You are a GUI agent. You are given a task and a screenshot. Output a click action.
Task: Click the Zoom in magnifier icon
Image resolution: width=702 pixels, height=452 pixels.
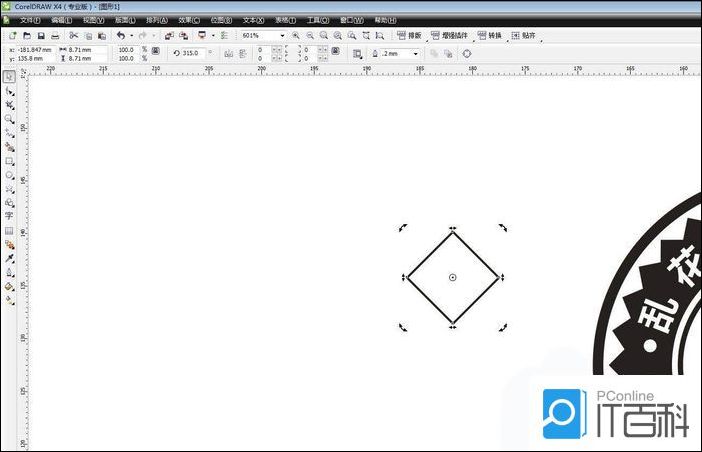pyautogui.click(x=295, y=35)
